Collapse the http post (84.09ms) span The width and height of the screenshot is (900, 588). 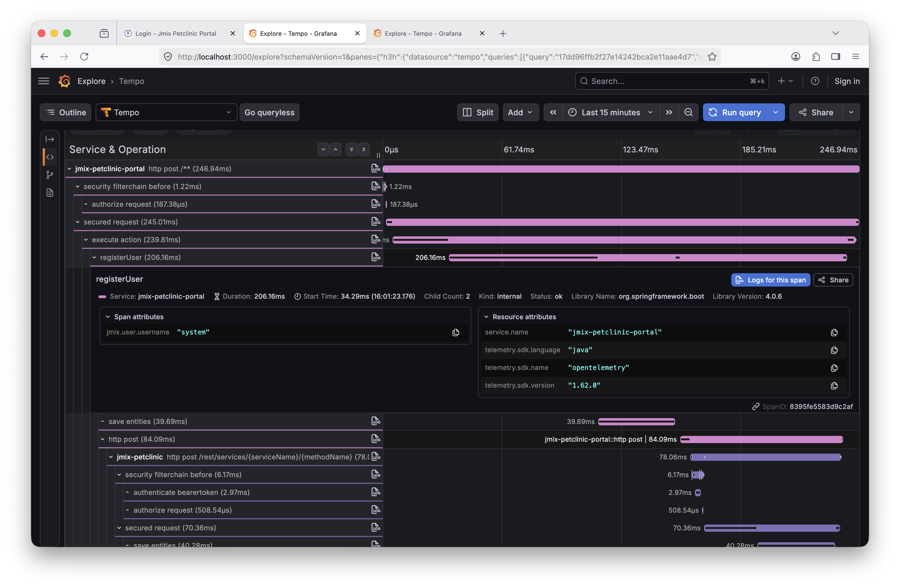[x=103, y=439]
